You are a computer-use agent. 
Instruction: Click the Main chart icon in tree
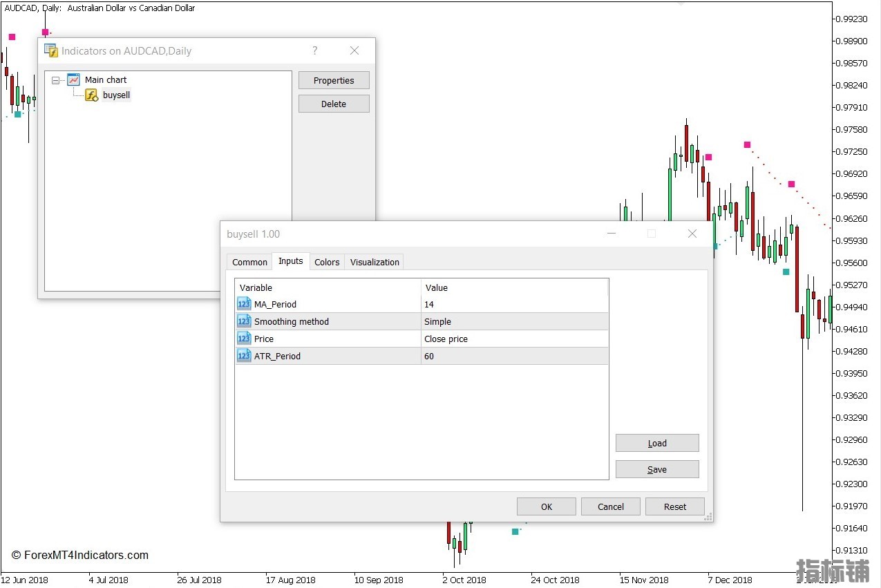pyautogui.click(x=73, y=79)
